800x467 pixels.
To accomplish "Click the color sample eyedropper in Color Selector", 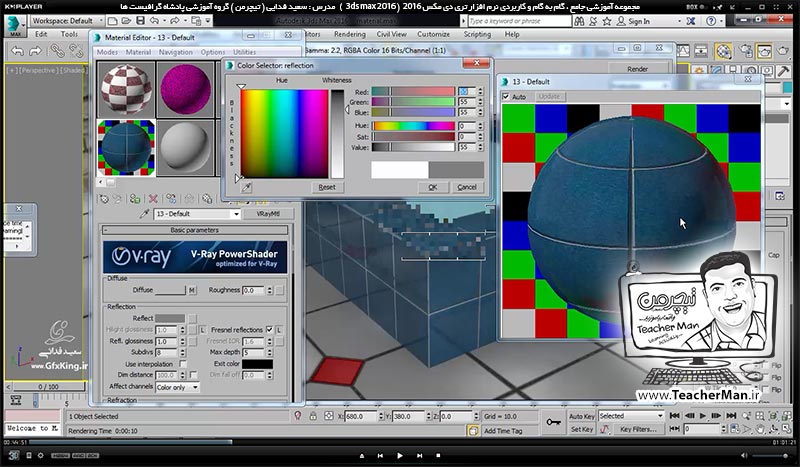I will pyautogui.click(x=246, y=187).
